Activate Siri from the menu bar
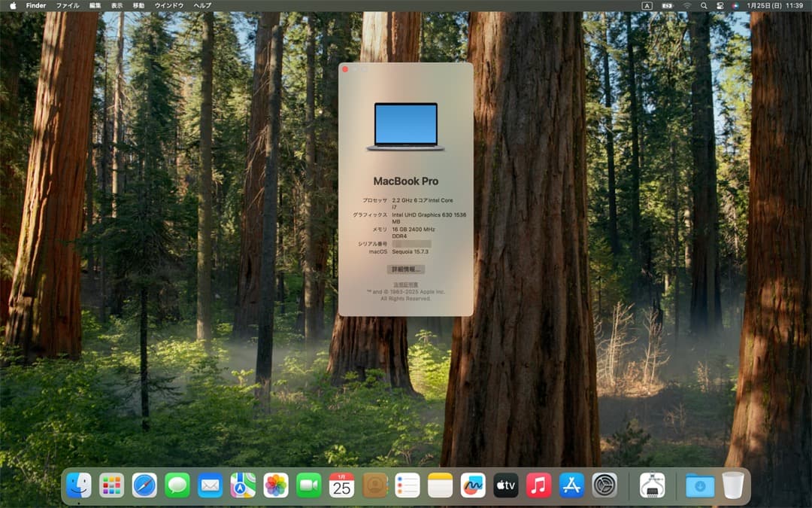The image size is (812, 508). click(x=735, y=5)
